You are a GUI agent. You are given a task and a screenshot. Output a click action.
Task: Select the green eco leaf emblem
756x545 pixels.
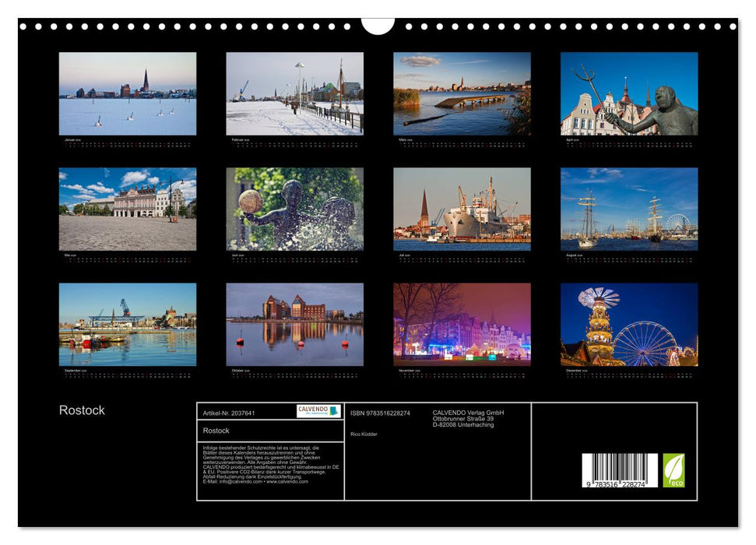coord(673,469)
